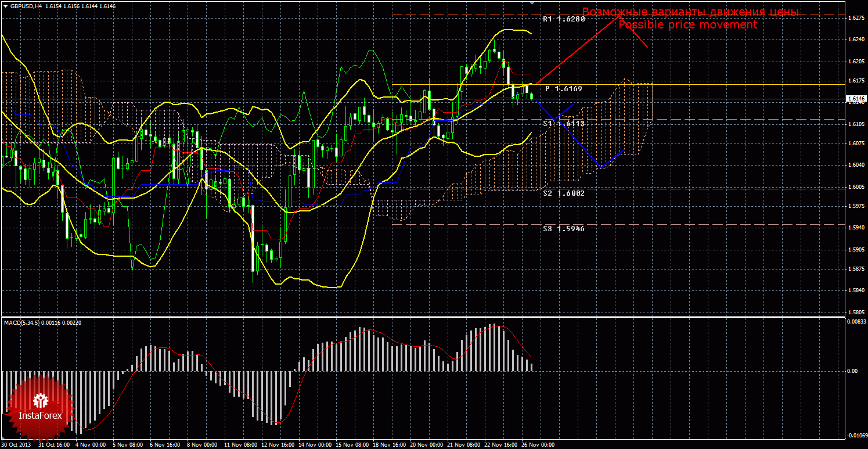Click the P 1.6169 pivot label
Viewport: 868px width, 449px height.
[563, 89]
